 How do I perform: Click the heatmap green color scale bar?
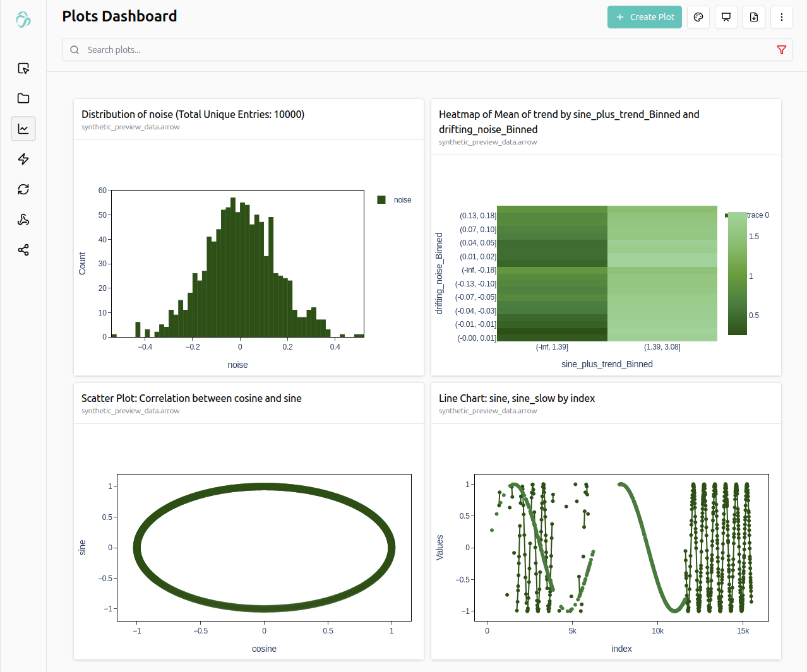click(737, 274)
